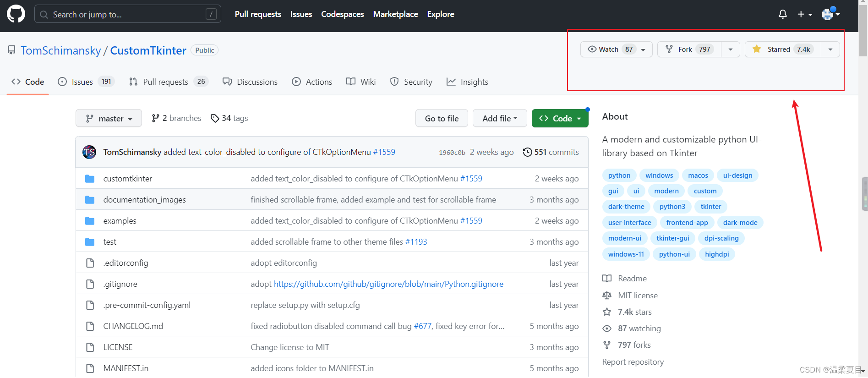Click the LICENSE file icon
Image resolution: width=868 pixels, height=378 pixels.
90,347
